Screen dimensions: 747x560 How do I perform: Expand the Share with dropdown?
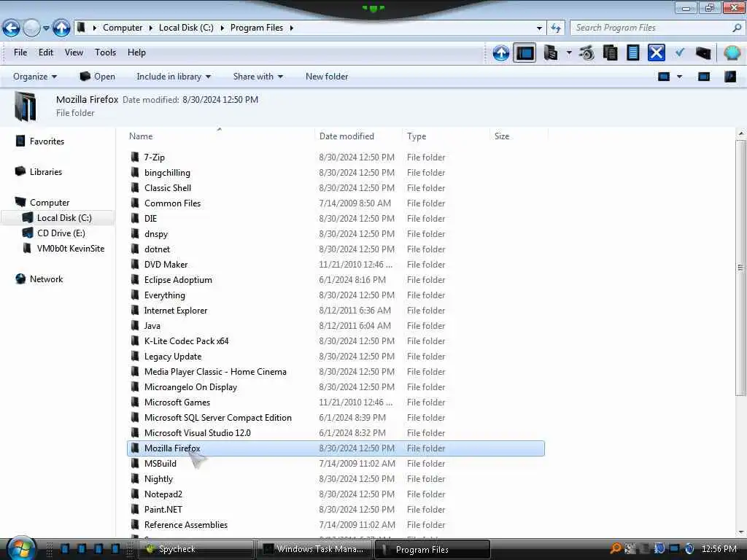tap(258, 77)
